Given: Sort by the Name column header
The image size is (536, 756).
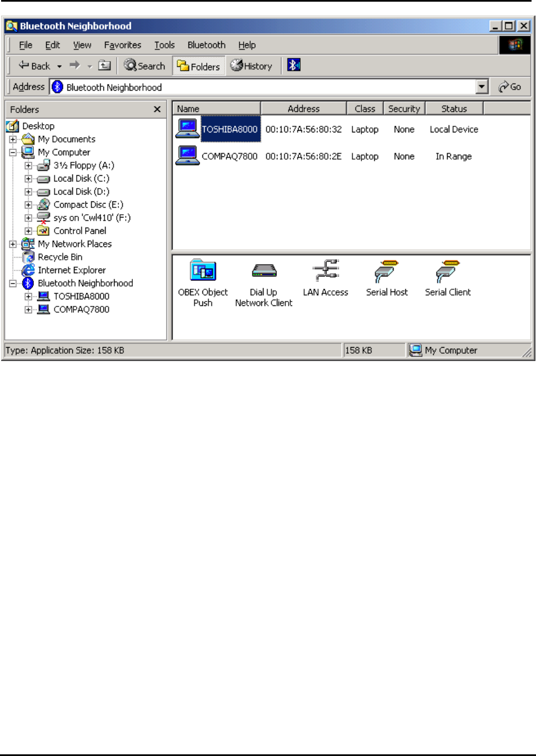Looking at the screenshot, I should 216,108.
